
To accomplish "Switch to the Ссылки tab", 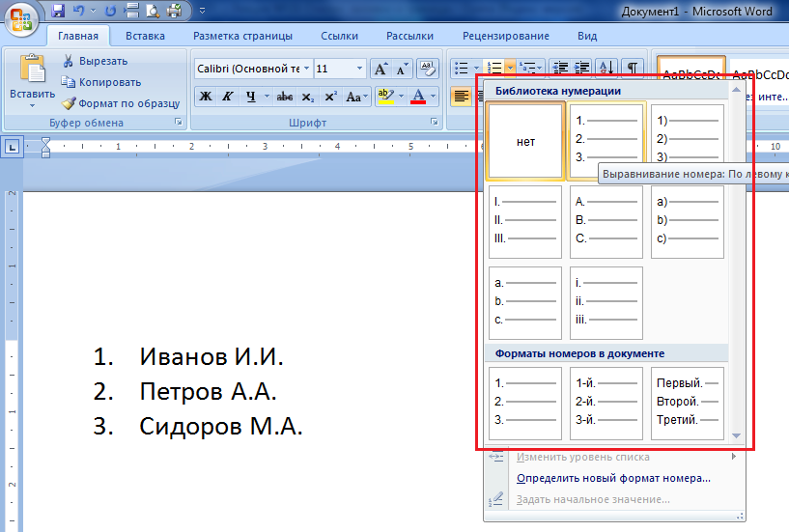I will click(x=339, y=36).
